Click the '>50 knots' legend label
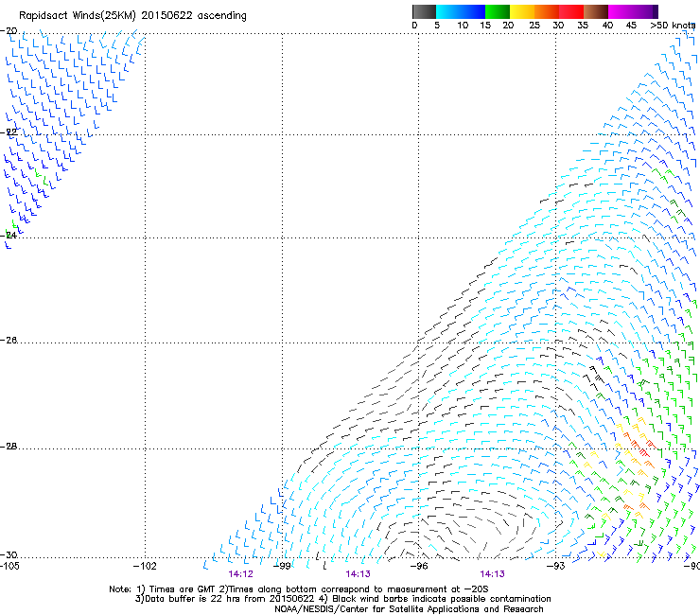Image resolution: width=700 pixels, height=615 pixels. (673, 26)
